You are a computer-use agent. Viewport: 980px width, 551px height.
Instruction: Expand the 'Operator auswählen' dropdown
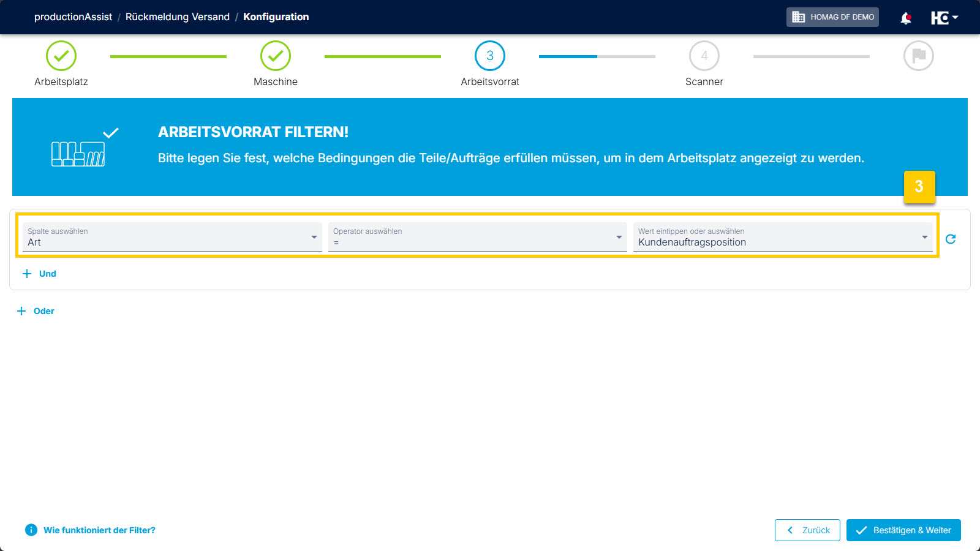(477, 237)
